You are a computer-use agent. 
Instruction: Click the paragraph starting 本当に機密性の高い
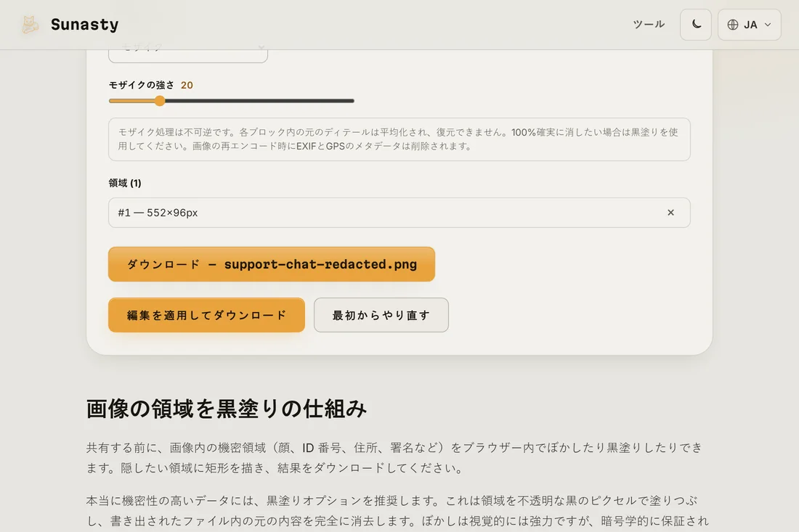(x=397, y=511)
